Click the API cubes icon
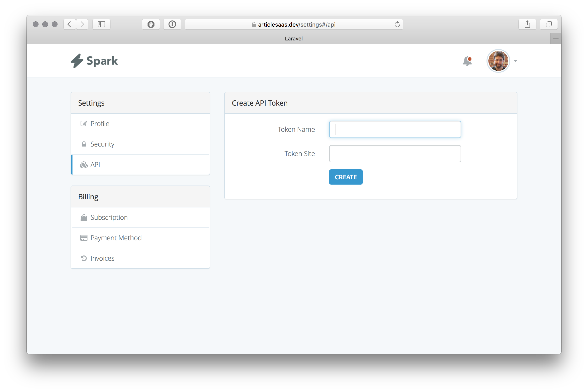Viewport: 588px width, 392px height. tap(84, 165)
